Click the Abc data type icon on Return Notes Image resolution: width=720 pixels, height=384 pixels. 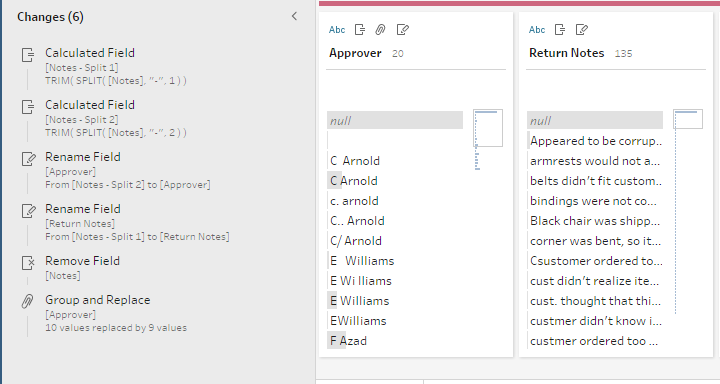537,30
